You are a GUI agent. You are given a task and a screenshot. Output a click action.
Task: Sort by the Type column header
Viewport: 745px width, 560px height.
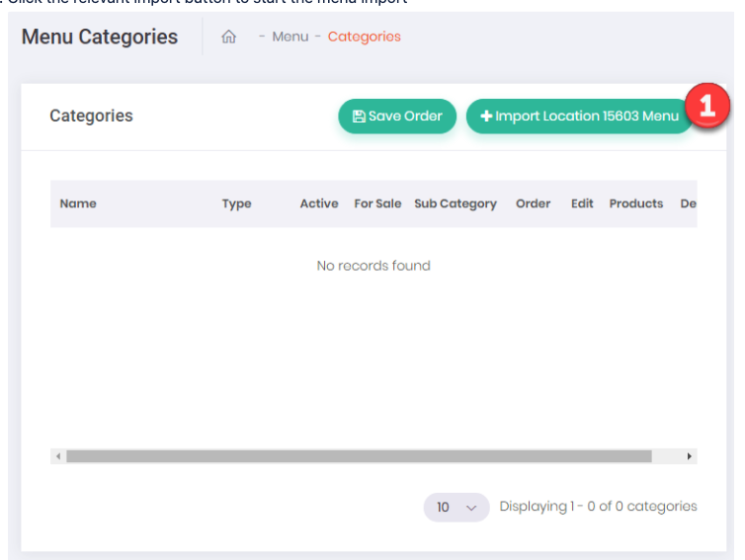point(236,203)
